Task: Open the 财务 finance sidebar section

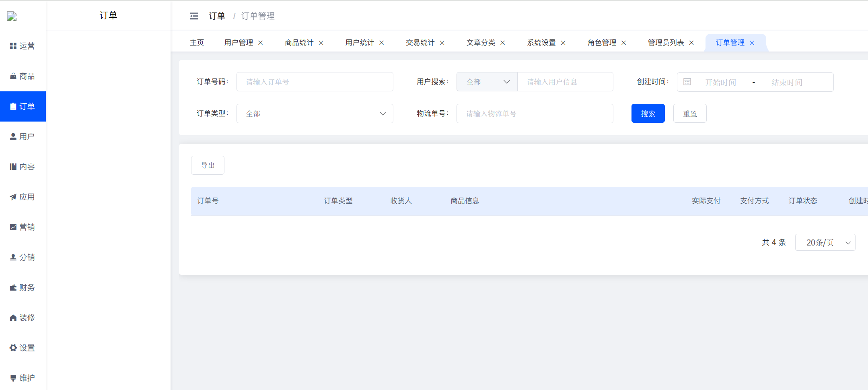Action: point(23,288)
